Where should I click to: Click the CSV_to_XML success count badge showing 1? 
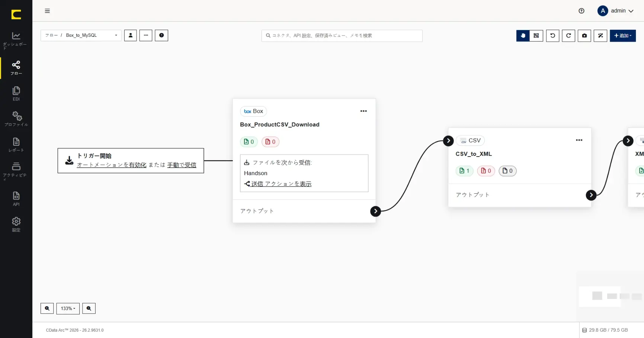(x=464, y=171)
